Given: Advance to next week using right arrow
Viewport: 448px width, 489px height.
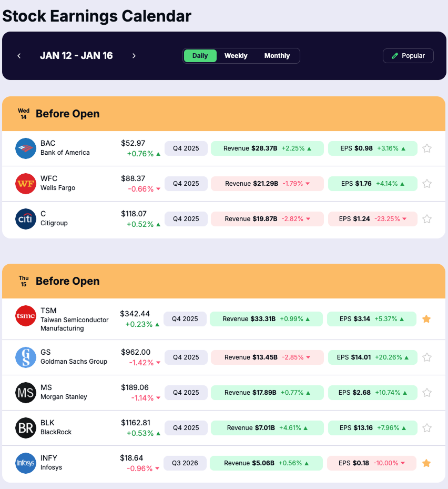Looking at the screenshot, I should tap(134, 55).
